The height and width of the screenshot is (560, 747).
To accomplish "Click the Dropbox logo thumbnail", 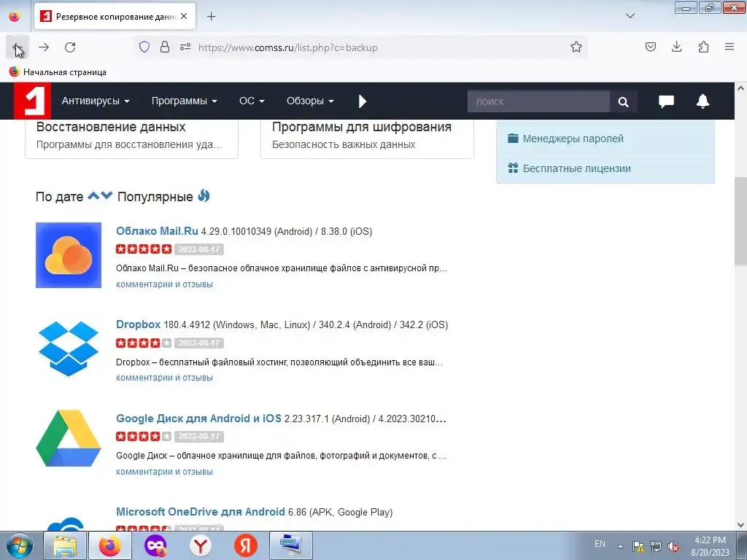I will pos(69,349).
